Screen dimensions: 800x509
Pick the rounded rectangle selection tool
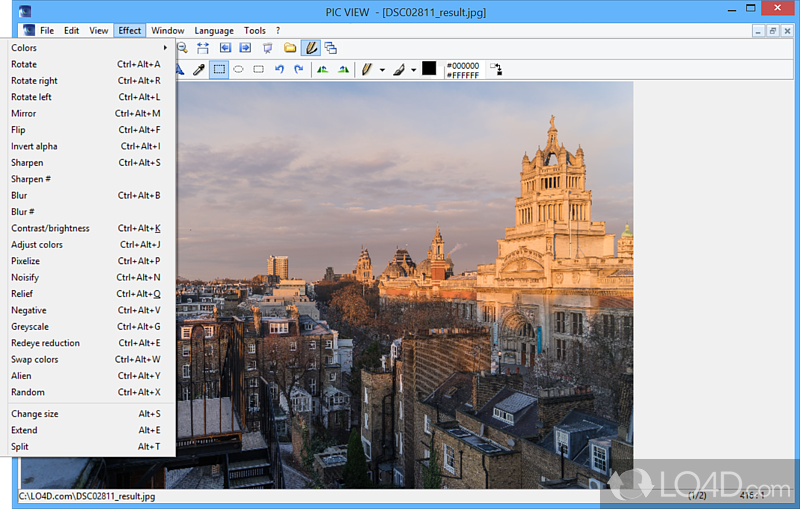tap(259, 69)
